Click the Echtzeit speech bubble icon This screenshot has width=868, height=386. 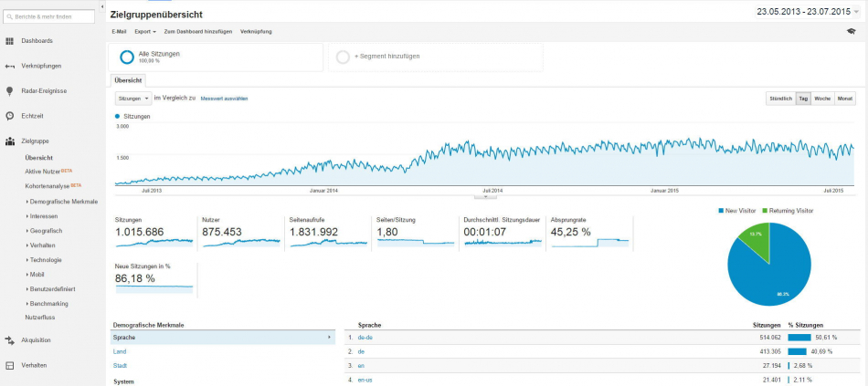pyautogui.click(x=10, y=116)
